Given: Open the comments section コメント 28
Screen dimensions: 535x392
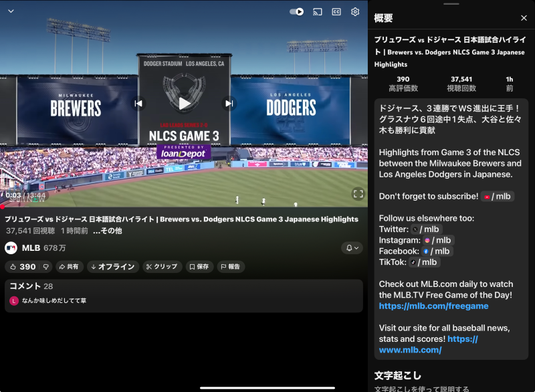Looking at the screenshot, I should point(31,286).
